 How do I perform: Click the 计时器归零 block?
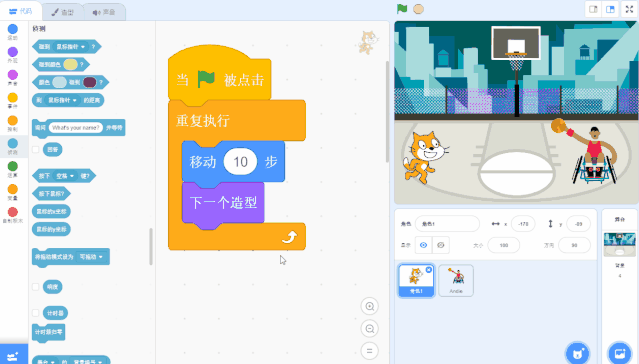point(48,332)
